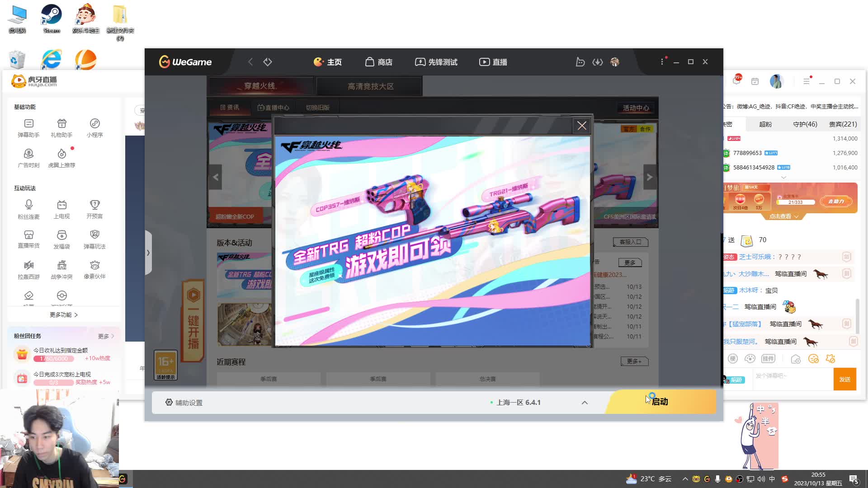Open Steam desktop shortcut
This screenshot has width=868, height=488.
52,19
